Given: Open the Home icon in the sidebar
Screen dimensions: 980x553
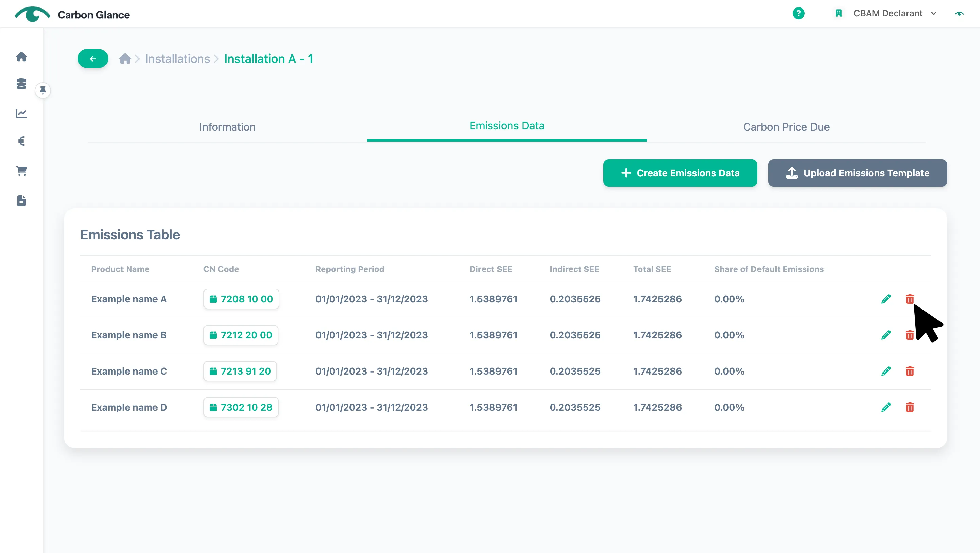Looking at the screenshot, I should pyautogui.click(x=21, y=57).
